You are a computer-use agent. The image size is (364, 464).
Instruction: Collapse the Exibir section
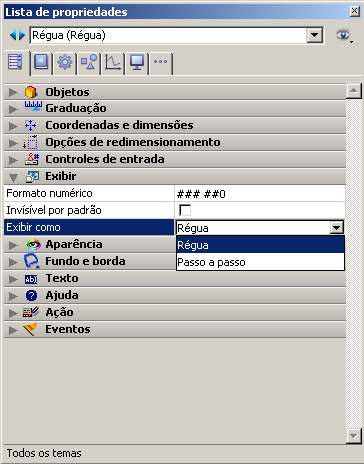pos(13,177)
